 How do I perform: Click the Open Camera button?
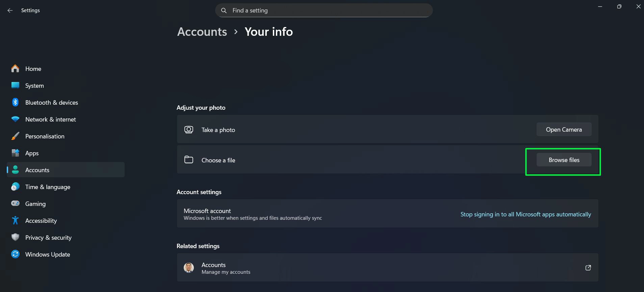[563, 129]
